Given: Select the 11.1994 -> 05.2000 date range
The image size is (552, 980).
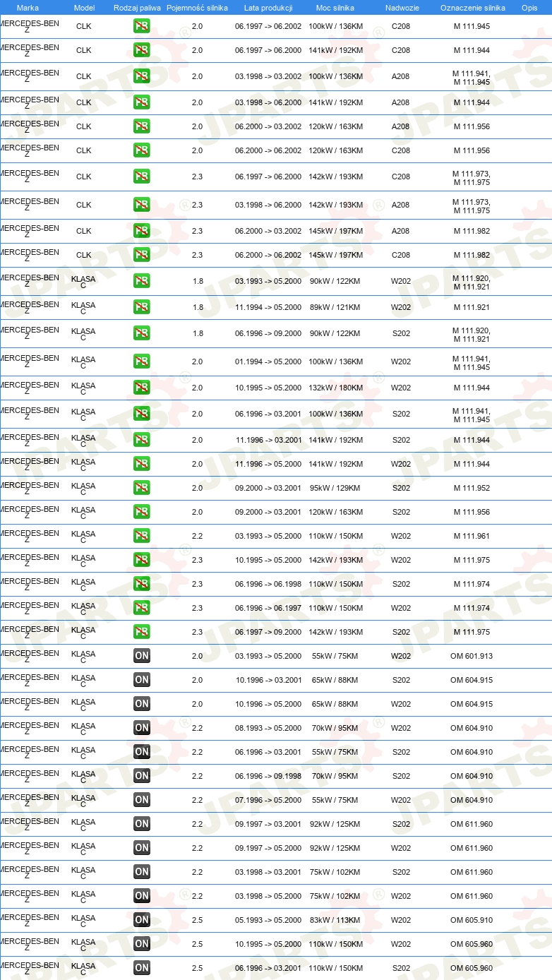Looking at the screenshot, I should point(268,307).
